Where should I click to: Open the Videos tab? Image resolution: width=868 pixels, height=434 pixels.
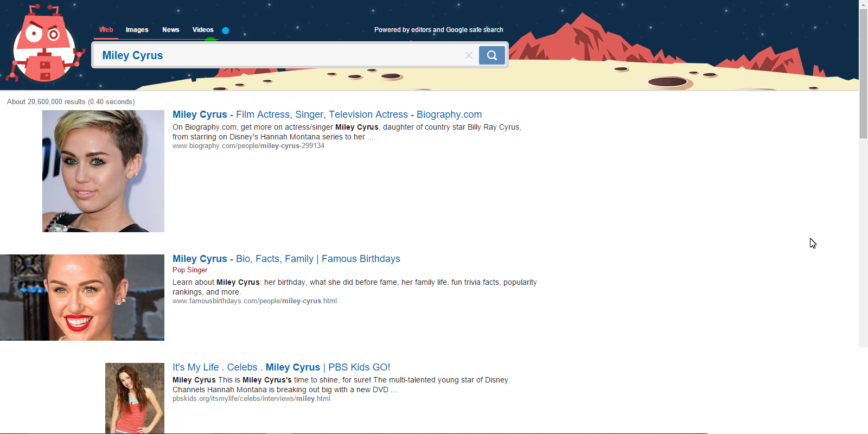(203, 30)
